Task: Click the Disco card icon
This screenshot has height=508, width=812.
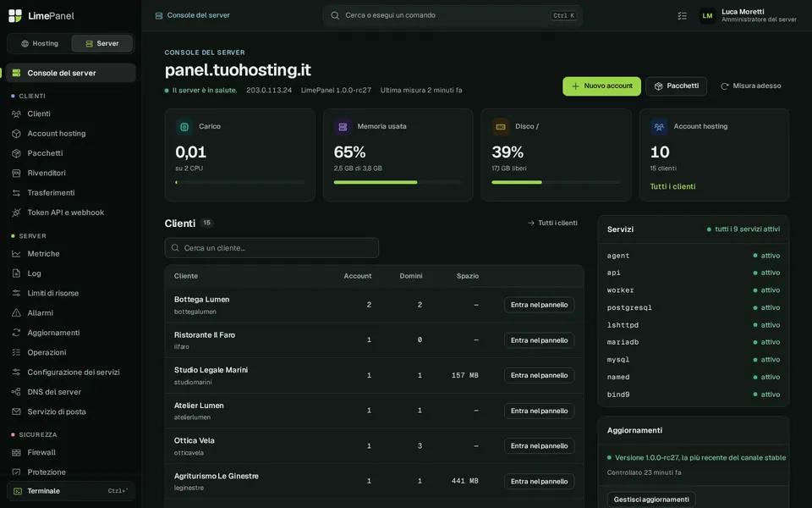Action: pos(500,126)
